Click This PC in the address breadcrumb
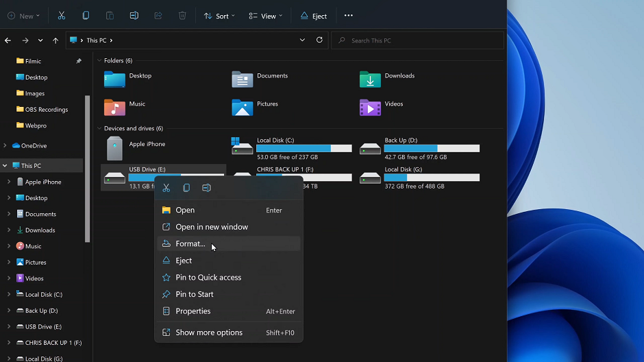The height and width of the screenshot is (362, 644). (97, 40)
